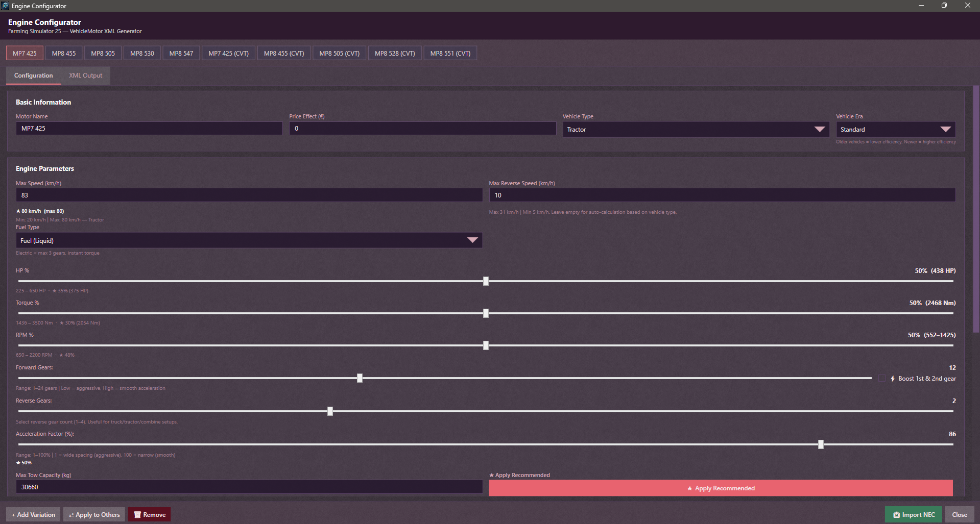The image size is (980, 524).
Task: Remove the current variation
Action: [150, 515]
